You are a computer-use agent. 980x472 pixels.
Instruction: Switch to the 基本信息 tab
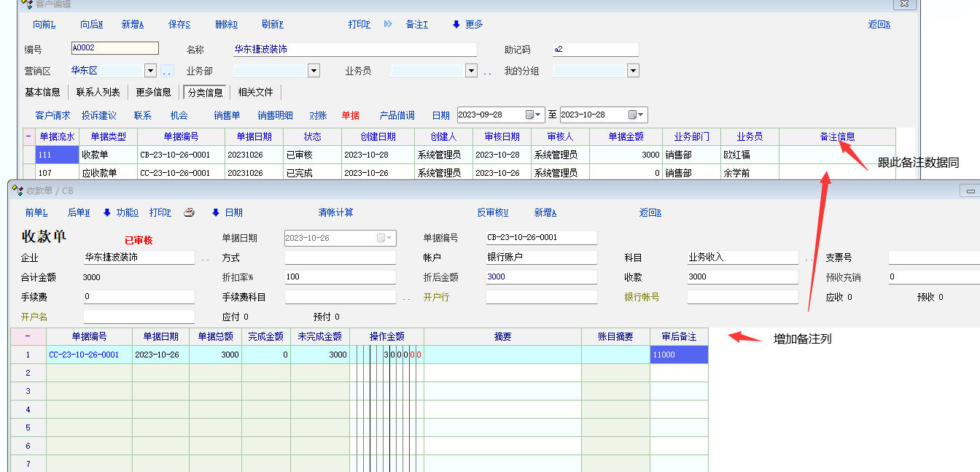point(42,93)
